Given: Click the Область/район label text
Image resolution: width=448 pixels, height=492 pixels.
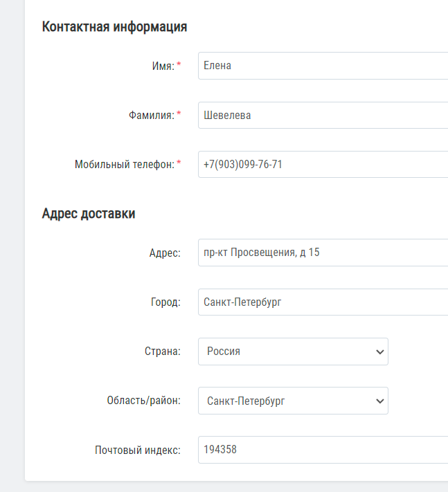Looking at the screenshot, I should point(144,401).
